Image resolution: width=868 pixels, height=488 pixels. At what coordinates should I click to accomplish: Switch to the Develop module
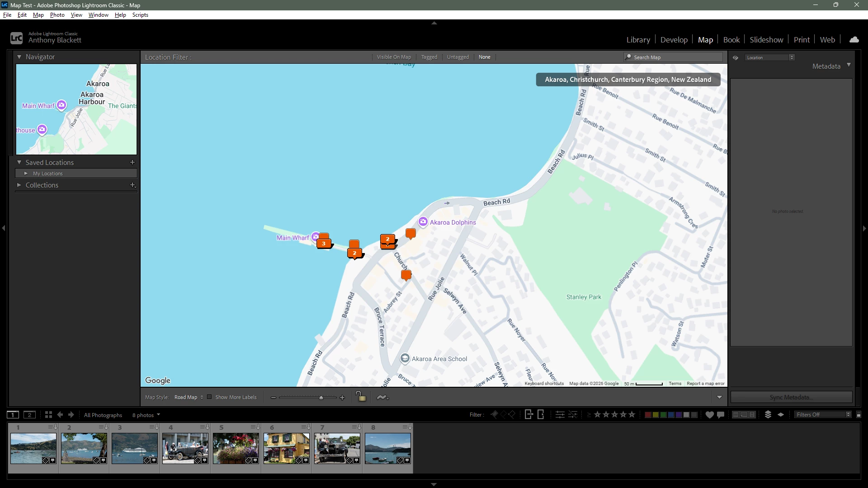[x=674, y=40]
